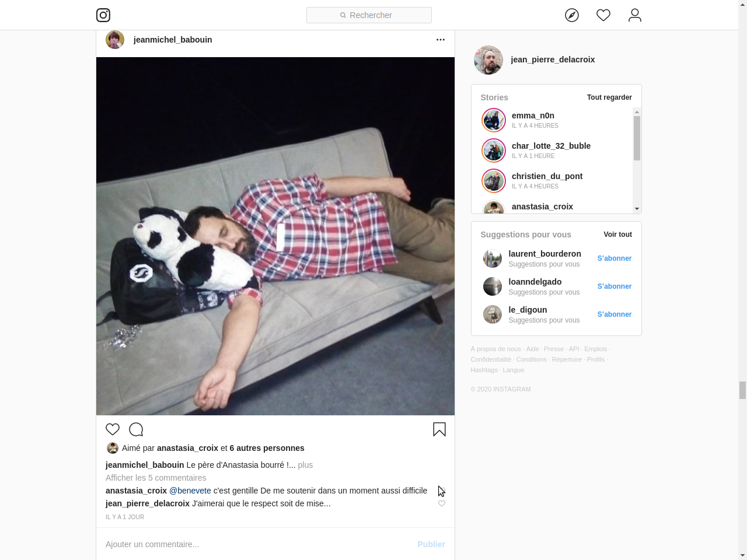The image size is (747, 560).
Task: Open the Explore compass icon
Action: coord(572,15)
